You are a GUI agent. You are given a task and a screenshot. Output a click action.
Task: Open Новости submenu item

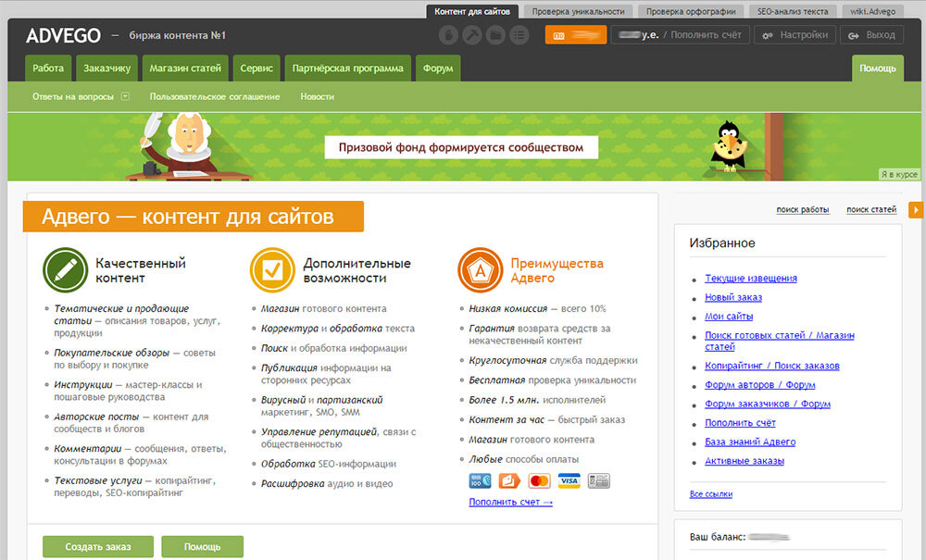click(x=317, y=96)
